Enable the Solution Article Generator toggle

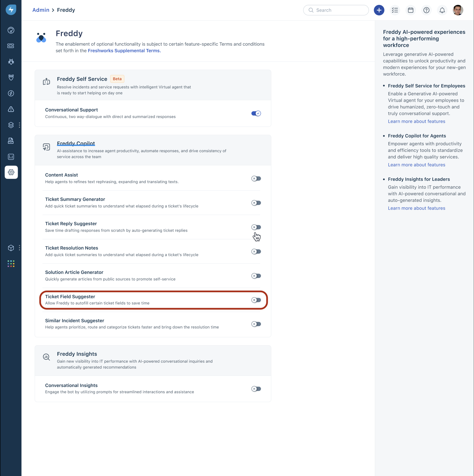click(256, 276)
